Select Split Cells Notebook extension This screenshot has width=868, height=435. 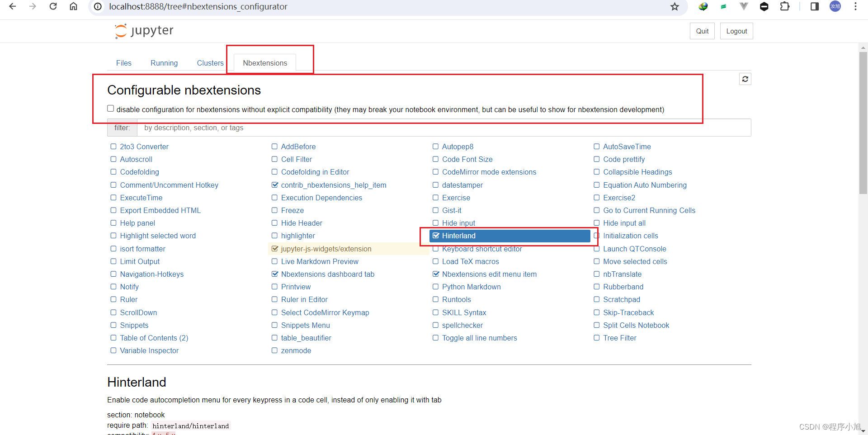click(636, 325)
